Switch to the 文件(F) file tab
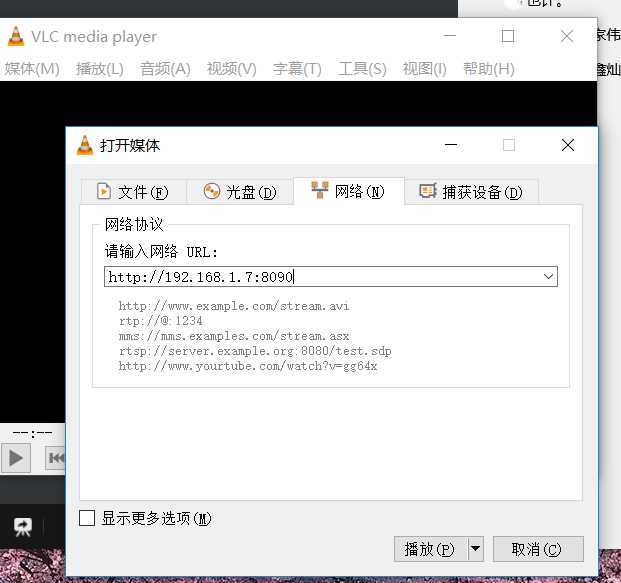The image size is (621, 583). 133,192
